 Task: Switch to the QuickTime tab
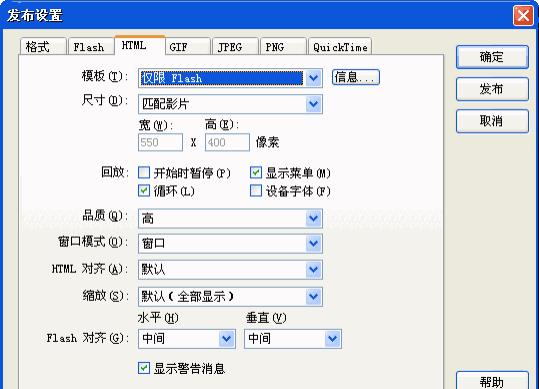340,46
